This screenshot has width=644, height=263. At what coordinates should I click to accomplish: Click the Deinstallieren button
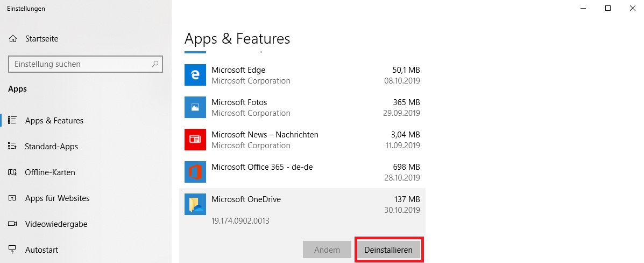click(388, 250)
